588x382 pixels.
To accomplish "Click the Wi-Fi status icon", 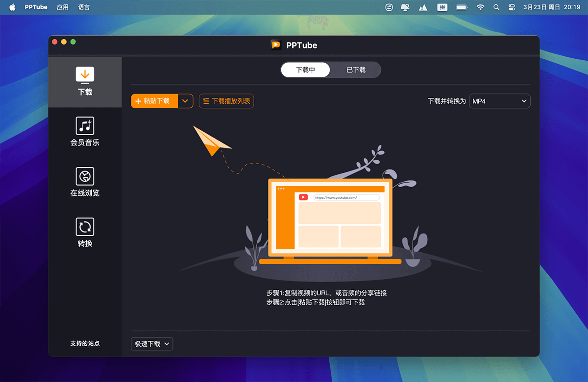I will [480, 7].
